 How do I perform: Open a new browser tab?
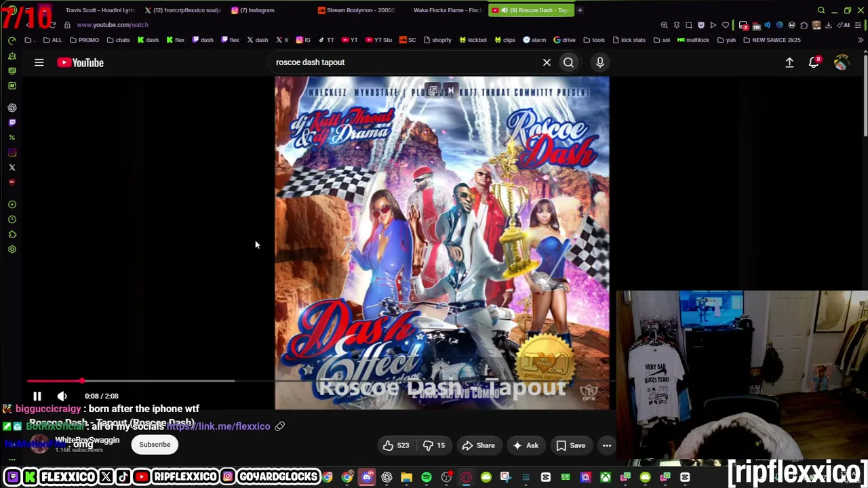[x=580, y=10]
